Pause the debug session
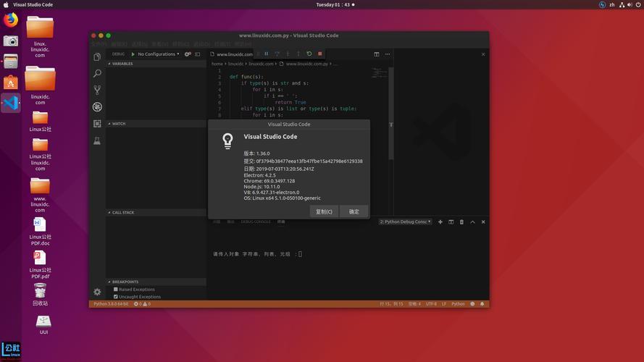Viewport: 644px width, 362px height. pos(266,54)
